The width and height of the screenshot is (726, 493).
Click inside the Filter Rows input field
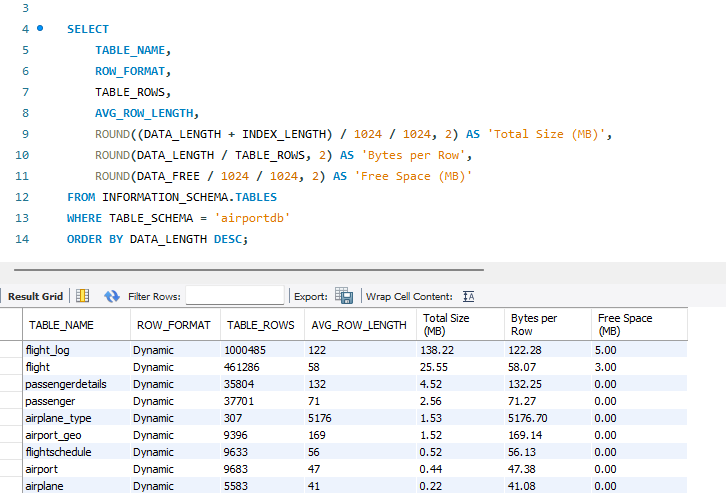(234, 296)
